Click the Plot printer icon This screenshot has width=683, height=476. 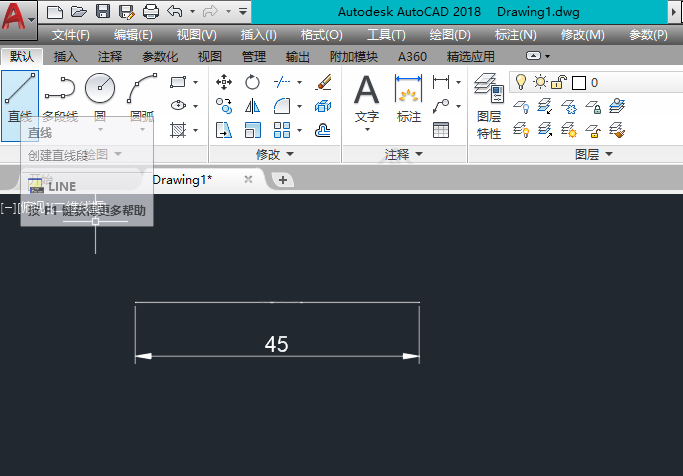(x=151, y=12)
